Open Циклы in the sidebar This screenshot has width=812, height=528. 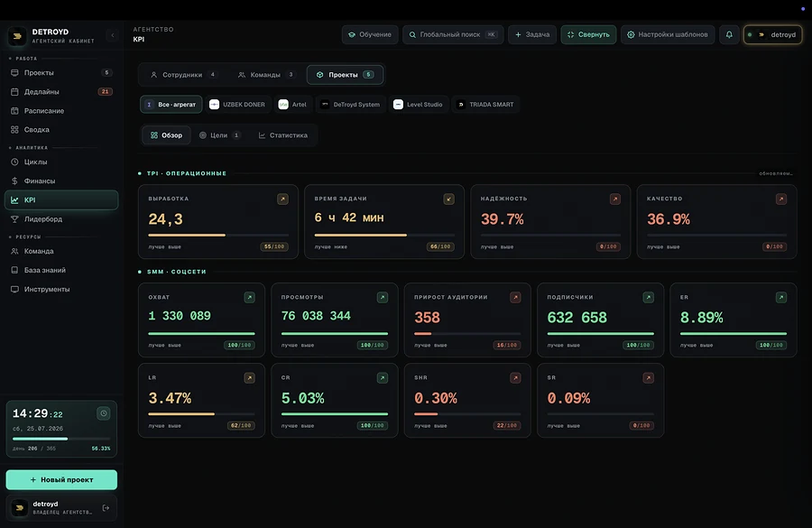(x=61, y=162)
